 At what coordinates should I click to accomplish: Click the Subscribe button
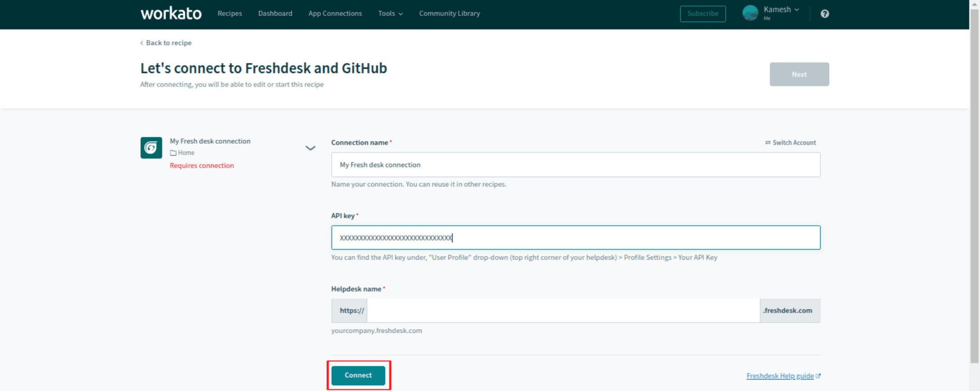coord(703,14)
